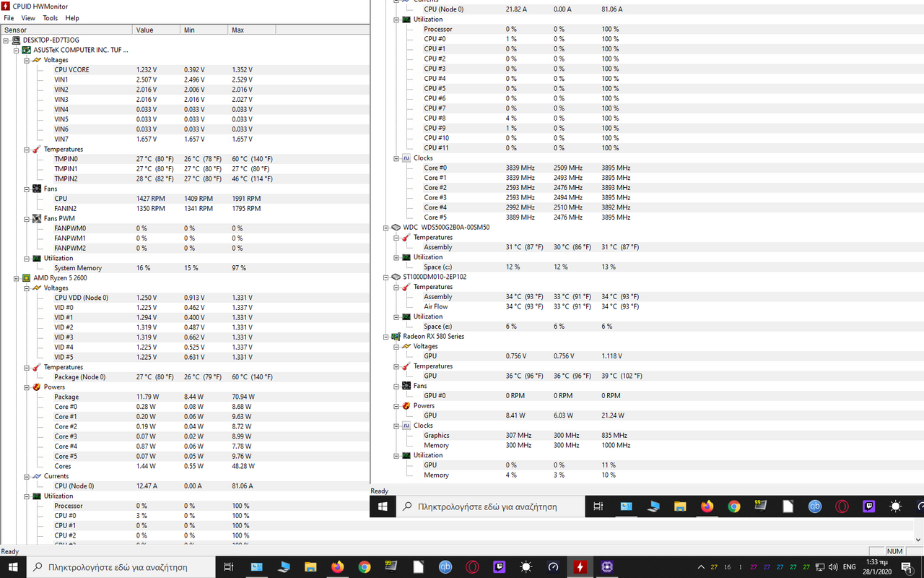Click ENG language indicator in taskbar
The width and height of the screenshot is (924, 578).
850,567
